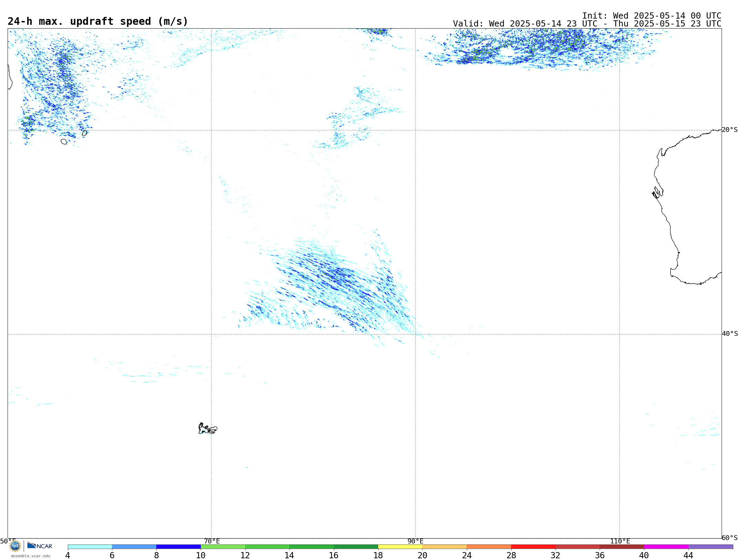Click the colorbar value label 20

[x=423, y=555]
